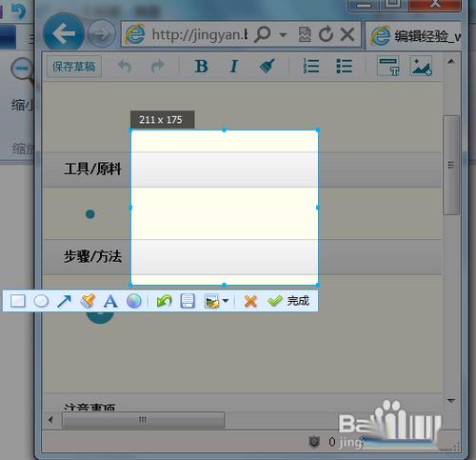This screenshot has width=476, height=460.
Task: Click the 211 x 175 size label
Action: coord(162,120)
